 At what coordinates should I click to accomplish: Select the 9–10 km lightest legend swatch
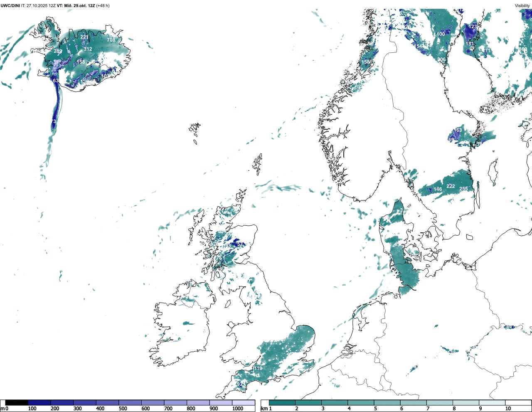click(492, 402)
